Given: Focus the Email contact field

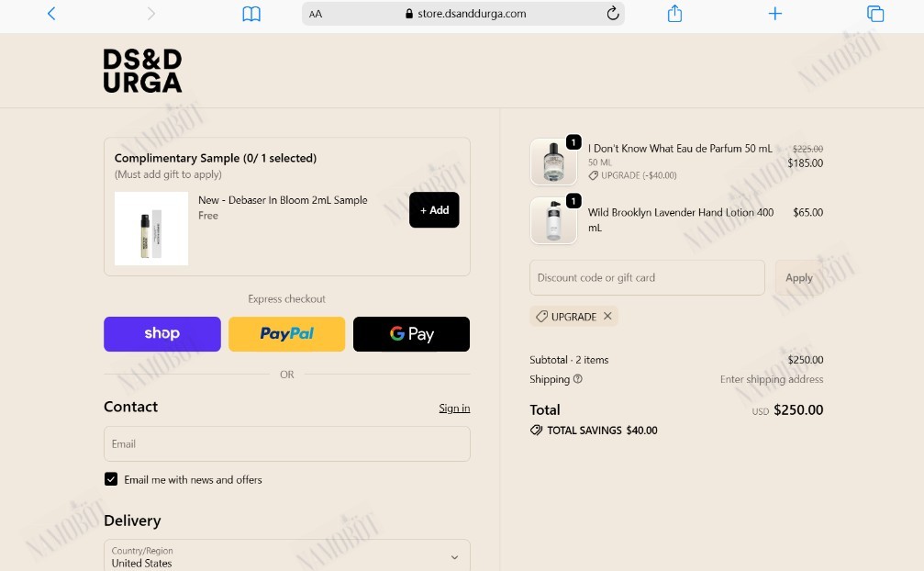Looking at the screenshot, I should 287,443.
